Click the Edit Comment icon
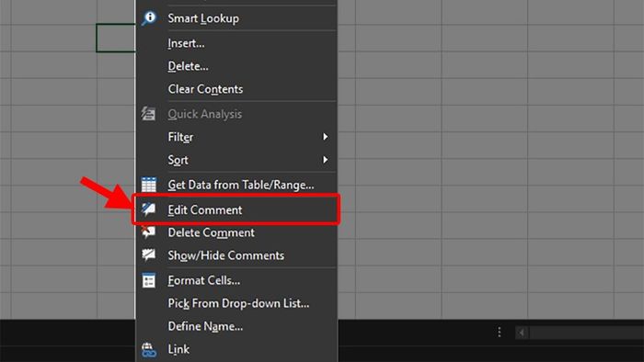 148,209
